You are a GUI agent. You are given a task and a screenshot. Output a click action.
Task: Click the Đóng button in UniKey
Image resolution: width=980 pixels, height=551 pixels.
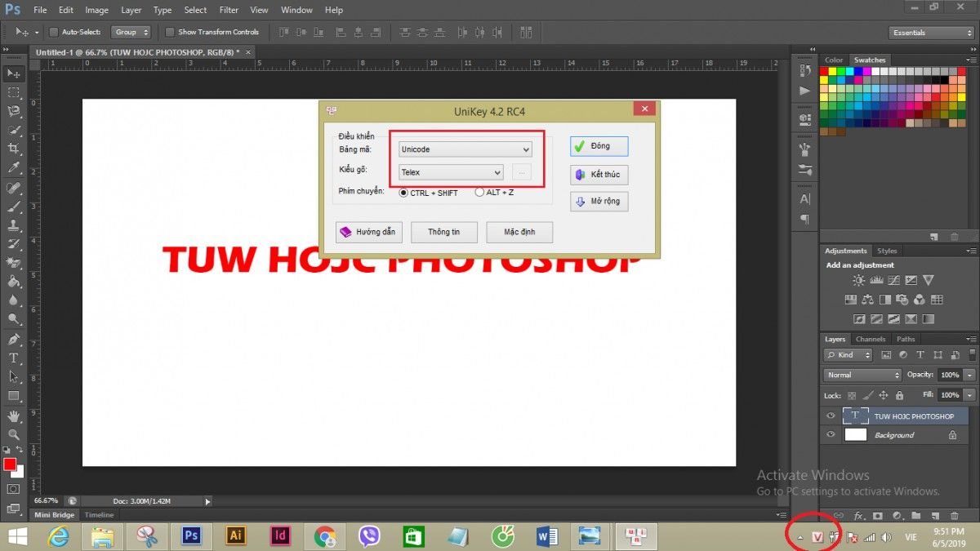click(599, 146)
